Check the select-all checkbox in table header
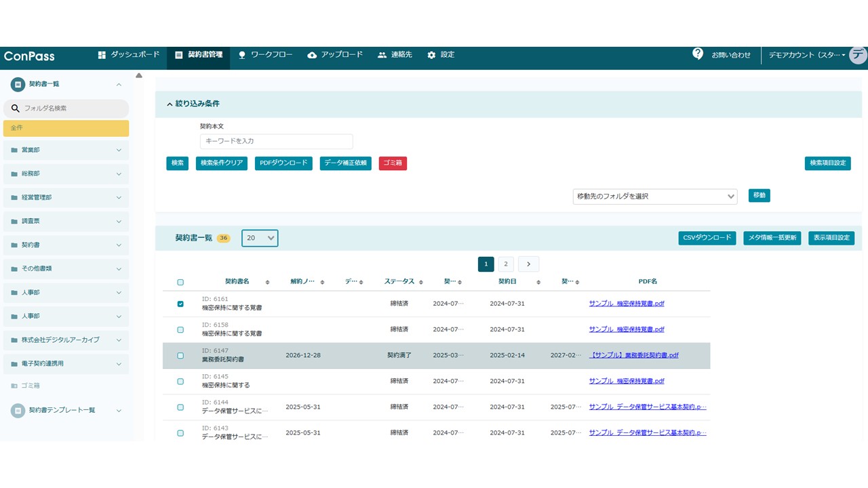The height and width of the screenshot is (488, 868). pos(180,282)
